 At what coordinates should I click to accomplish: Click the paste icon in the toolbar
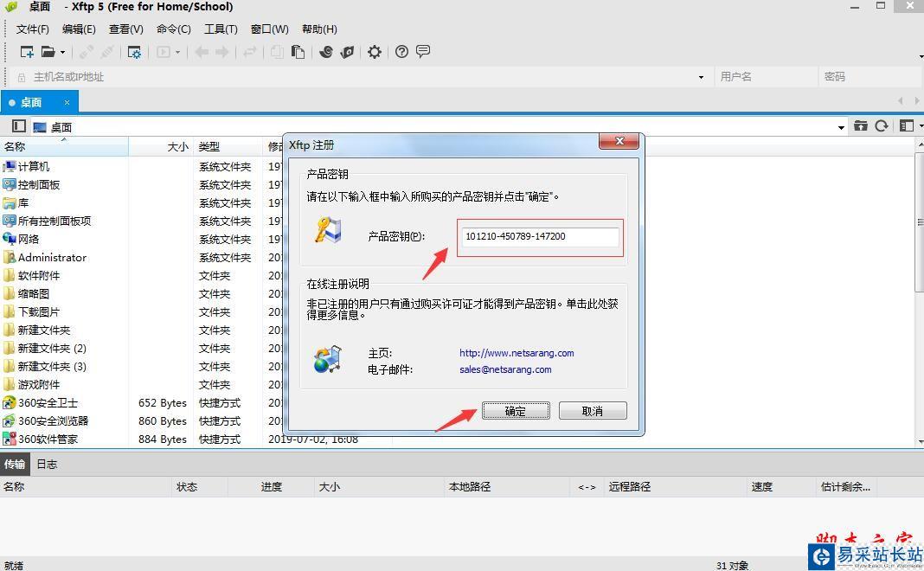coord(298,52)
